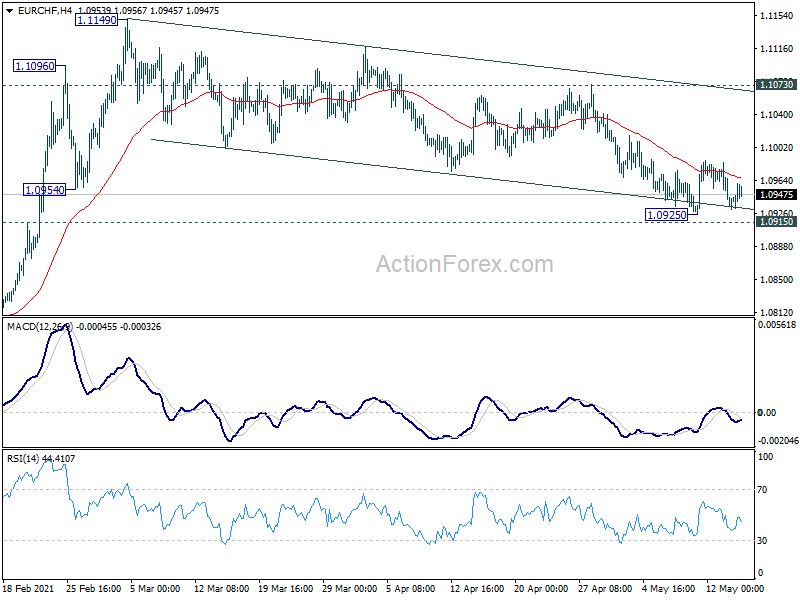Select the 20 Apr 00:00 time label
Image resolution: width=800 pixels, height=600 pixels.
pyautogui.click(x=541, y=589)
